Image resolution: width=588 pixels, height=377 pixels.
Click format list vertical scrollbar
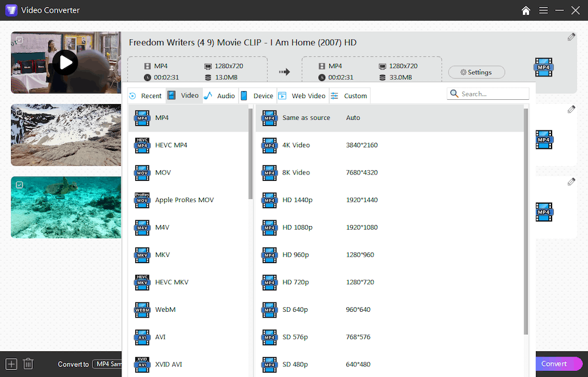[x=250, y=153]
